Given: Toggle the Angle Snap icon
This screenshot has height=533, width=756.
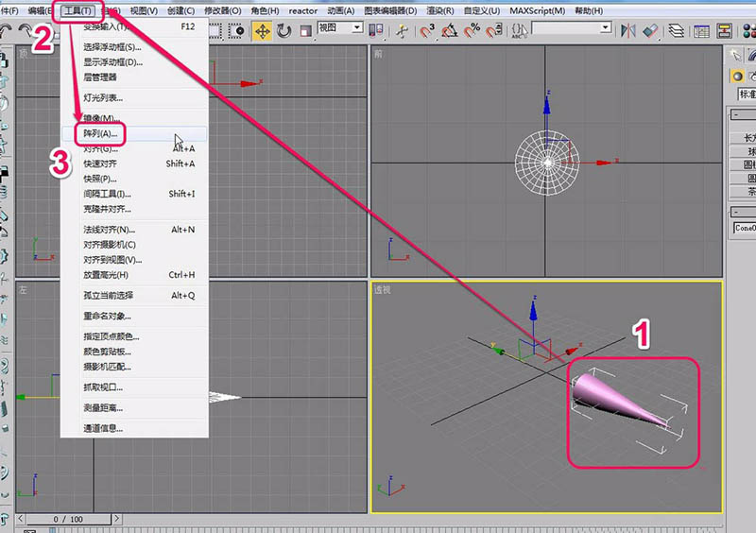Looking at the screenshot, I should [x=450, y=30].
